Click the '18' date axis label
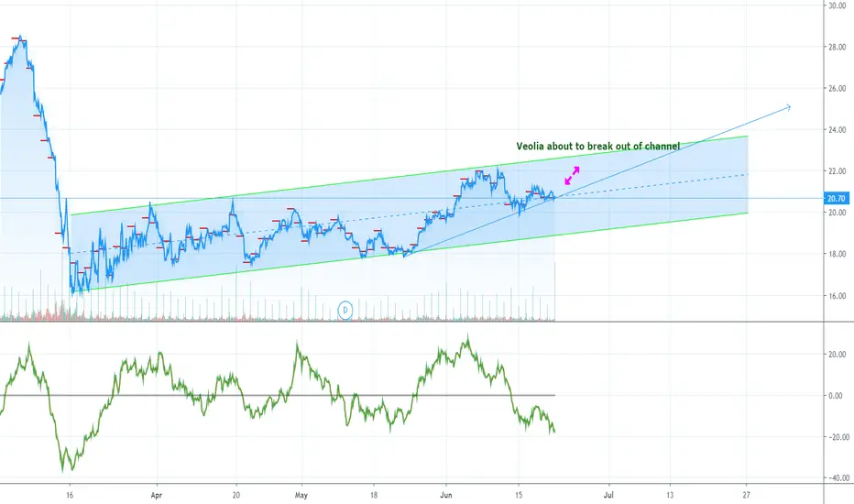 374,495
